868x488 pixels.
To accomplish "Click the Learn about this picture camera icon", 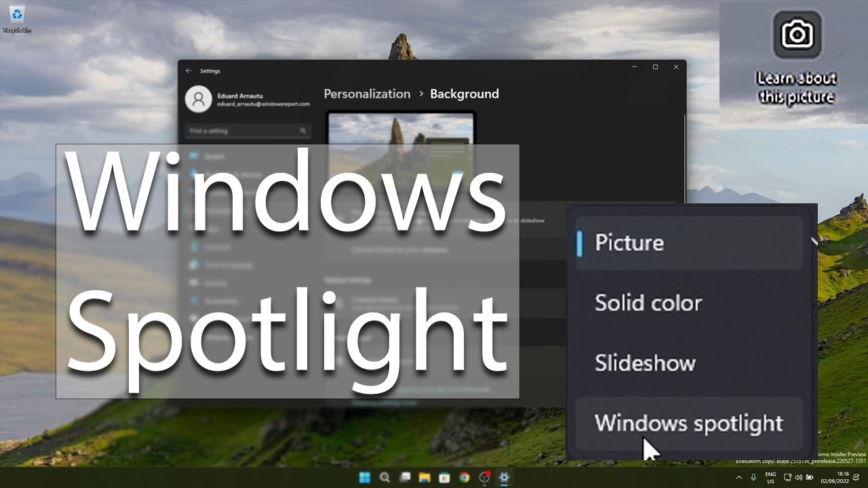I will [x=797, y=34].
